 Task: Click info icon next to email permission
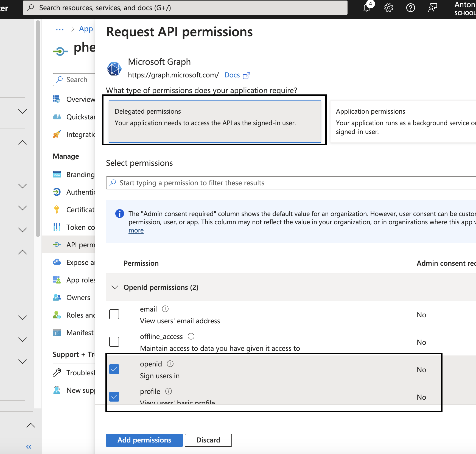[165, 309]
